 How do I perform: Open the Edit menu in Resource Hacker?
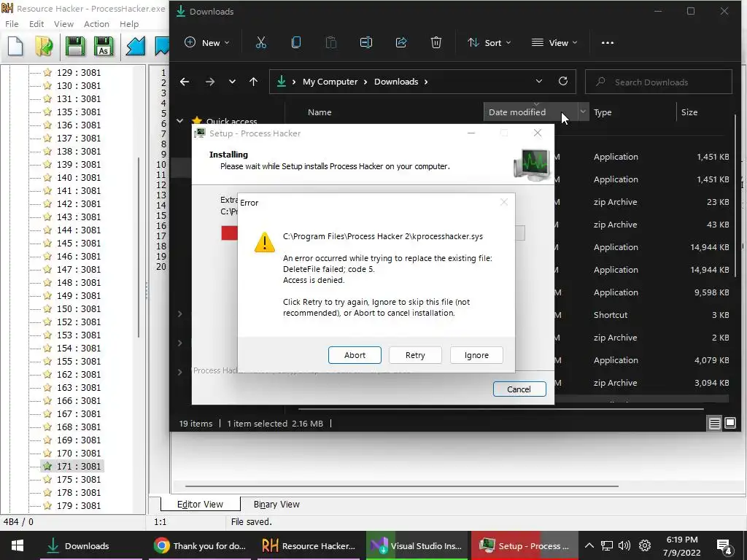[36, 24]
